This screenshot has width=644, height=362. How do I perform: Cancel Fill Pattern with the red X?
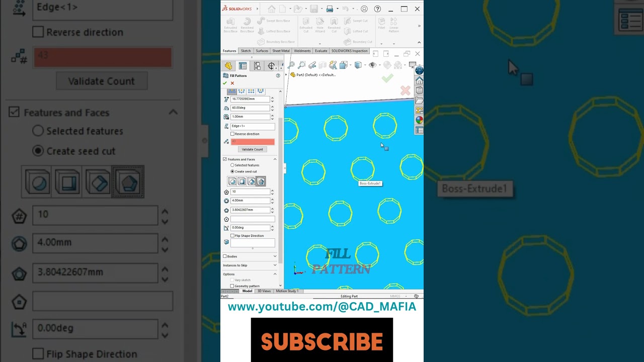tap(232, 83)
